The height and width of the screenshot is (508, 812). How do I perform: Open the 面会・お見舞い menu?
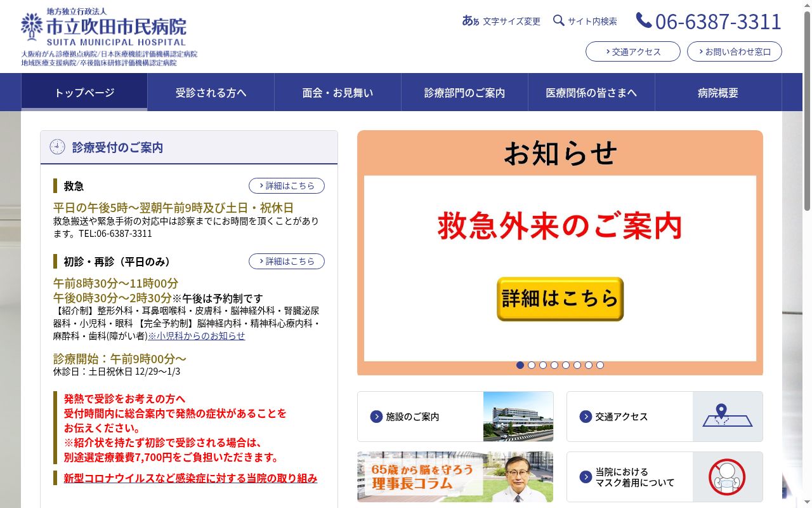pyautogui.click(x=338, y=92)
